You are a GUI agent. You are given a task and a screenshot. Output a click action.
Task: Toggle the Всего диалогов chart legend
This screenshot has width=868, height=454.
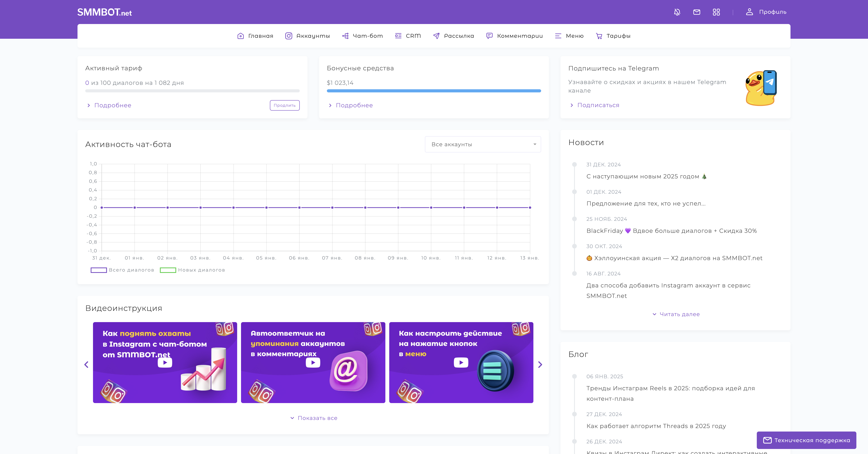122,270
